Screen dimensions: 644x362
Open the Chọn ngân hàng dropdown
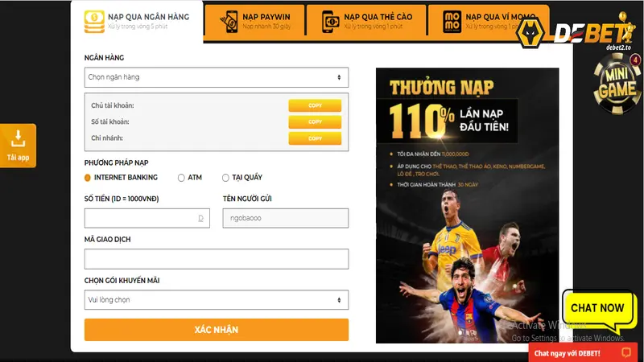tap(217, 77)
